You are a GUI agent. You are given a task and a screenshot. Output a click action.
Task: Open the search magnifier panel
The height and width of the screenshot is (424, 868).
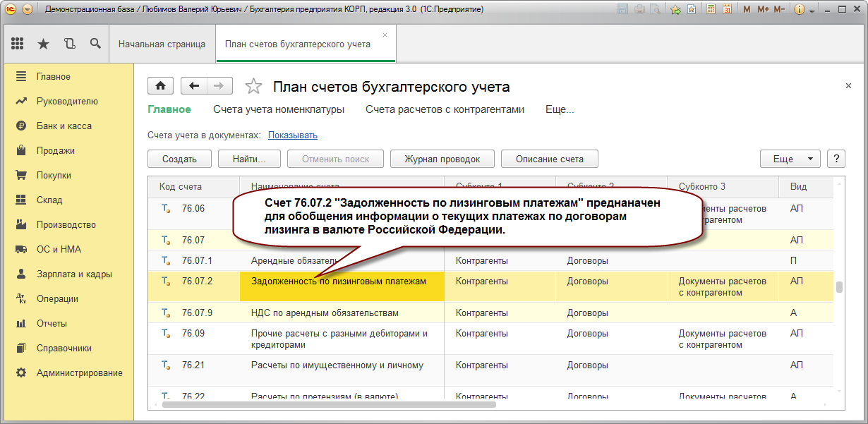click(x=95, y=44)
